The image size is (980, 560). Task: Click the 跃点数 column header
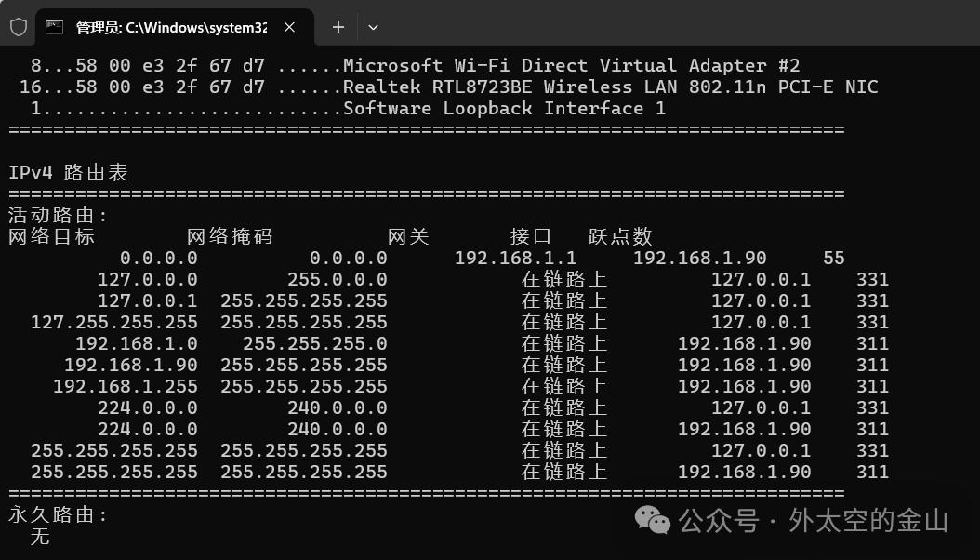[620, 236]
